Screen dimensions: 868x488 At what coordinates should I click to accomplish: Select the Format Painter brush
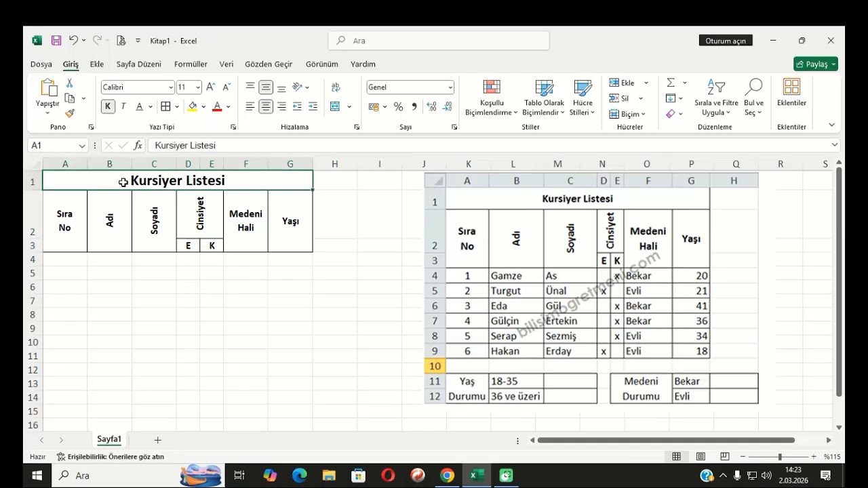click(x=69, y=114)
